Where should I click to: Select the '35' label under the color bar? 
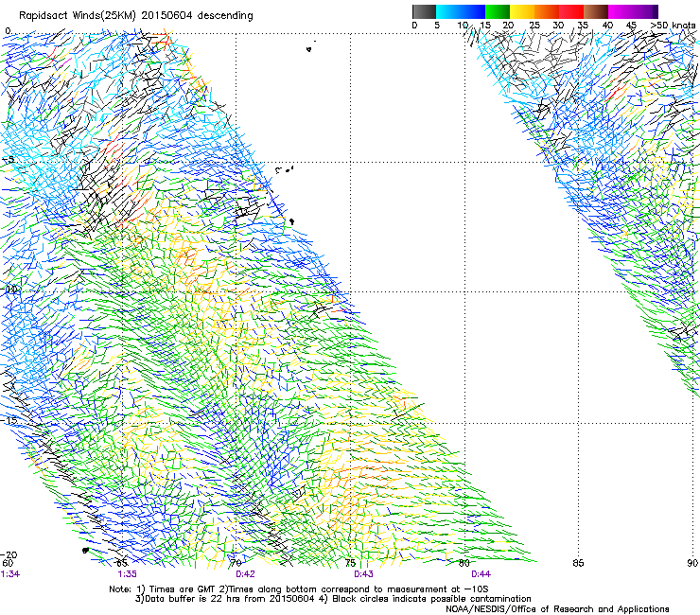click(x=583, y=25)
